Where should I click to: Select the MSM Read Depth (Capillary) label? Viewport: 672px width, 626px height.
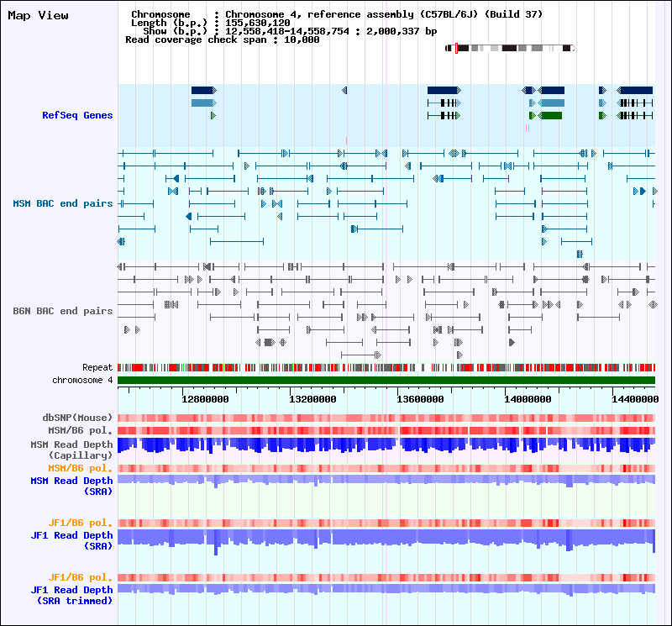click(71, 450)
